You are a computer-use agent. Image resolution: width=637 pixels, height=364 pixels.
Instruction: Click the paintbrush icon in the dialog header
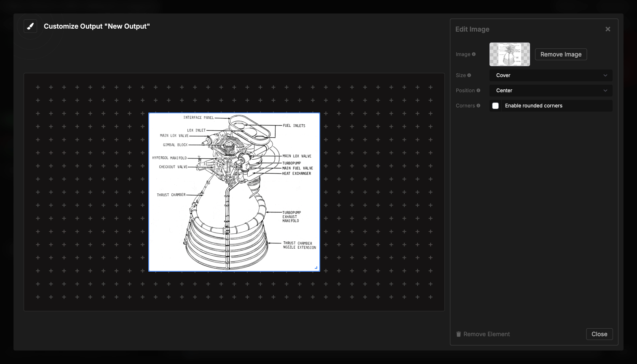pos(30,26)
